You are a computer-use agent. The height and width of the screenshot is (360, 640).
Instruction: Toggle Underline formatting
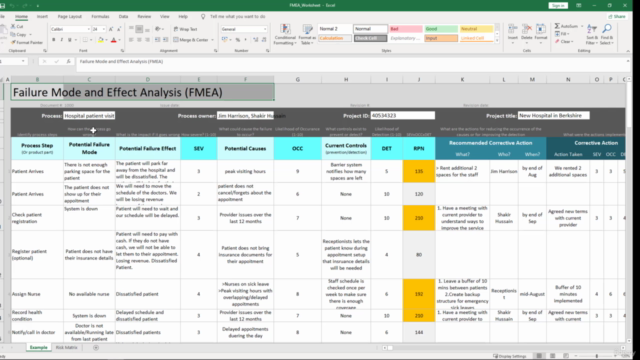tap(69, 40)
